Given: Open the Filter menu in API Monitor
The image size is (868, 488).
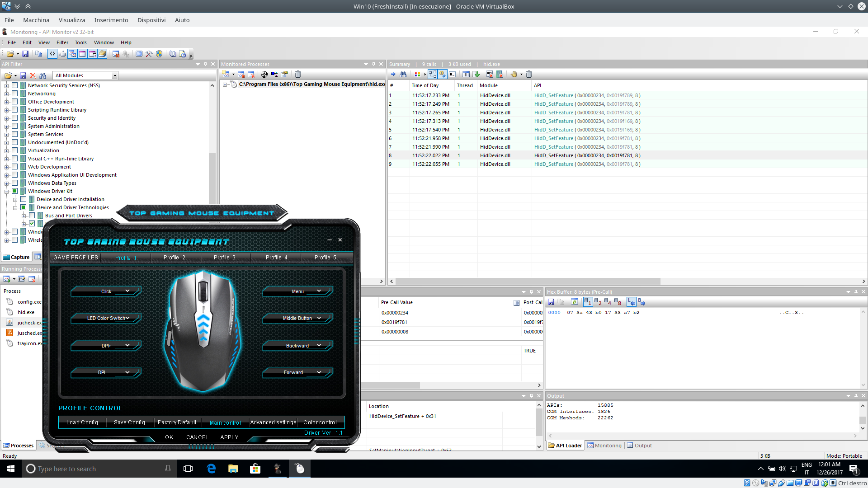Looking at the screenshot, I should 62,42.
